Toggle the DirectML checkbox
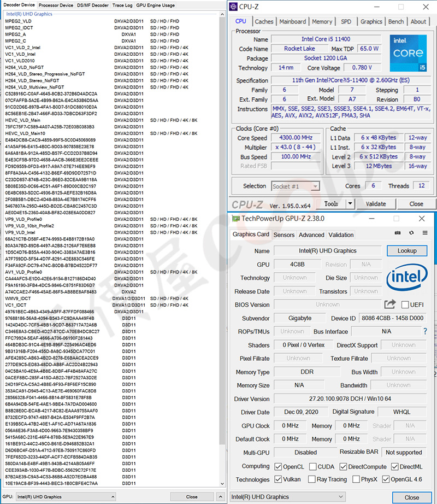Screen dimensions: 437x504 (x=394, y=466)
